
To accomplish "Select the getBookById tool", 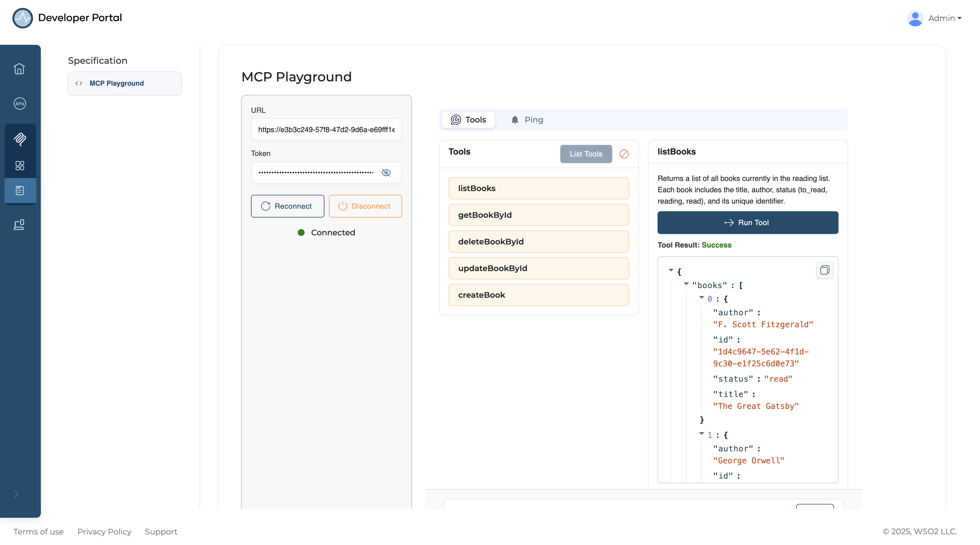I will pos(538,215).
